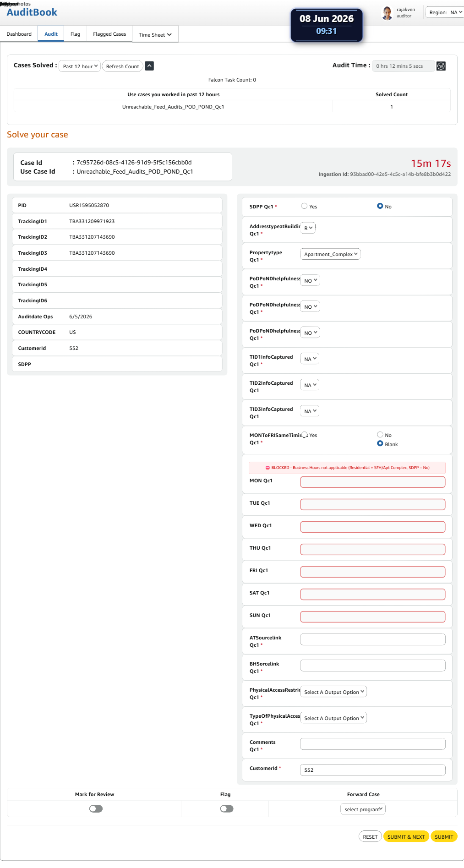
Task: Click the TrackingID2 row value
Action: [92, 237]
